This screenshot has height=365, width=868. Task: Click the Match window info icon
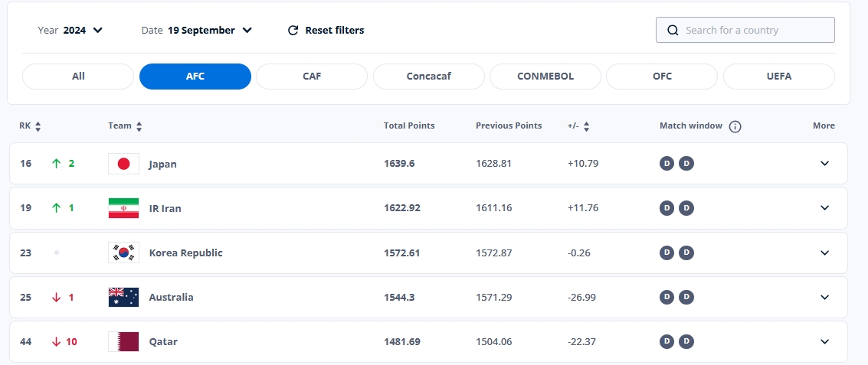[x=735, y=126]
